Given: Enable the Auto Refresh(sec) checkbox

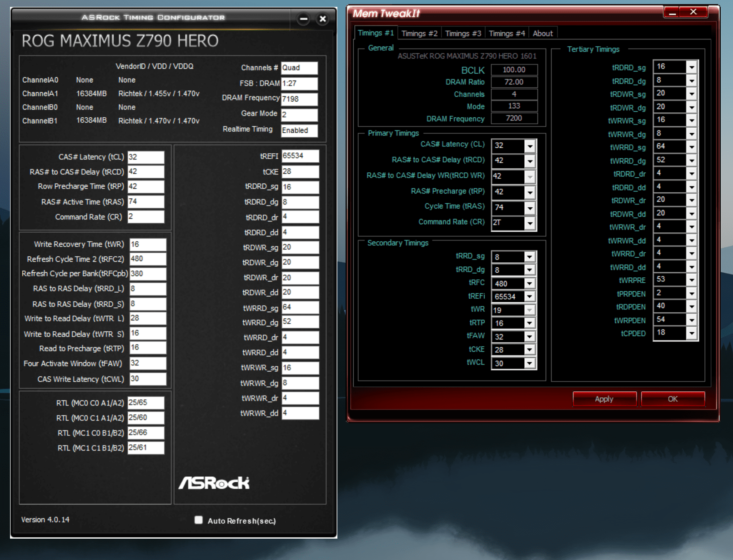Looking at the screenshot, I should pos(199,520).
